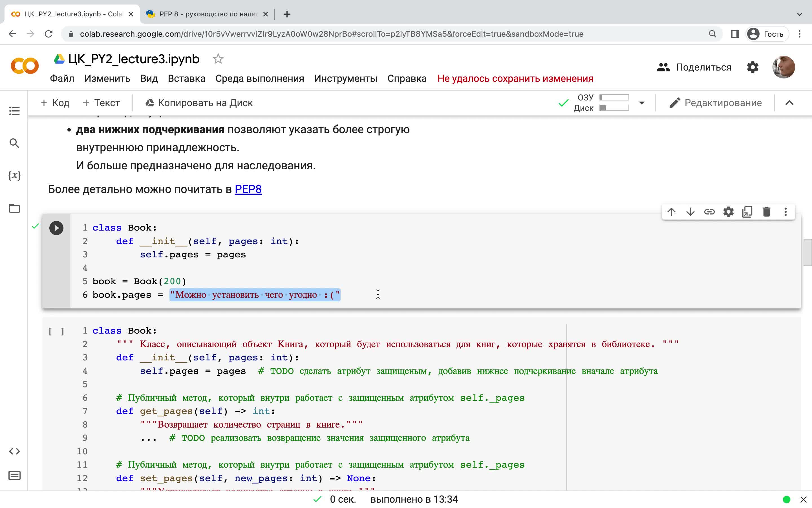Reload the page
The width and height of the screenshot is (812, 508).
(49, 34)
